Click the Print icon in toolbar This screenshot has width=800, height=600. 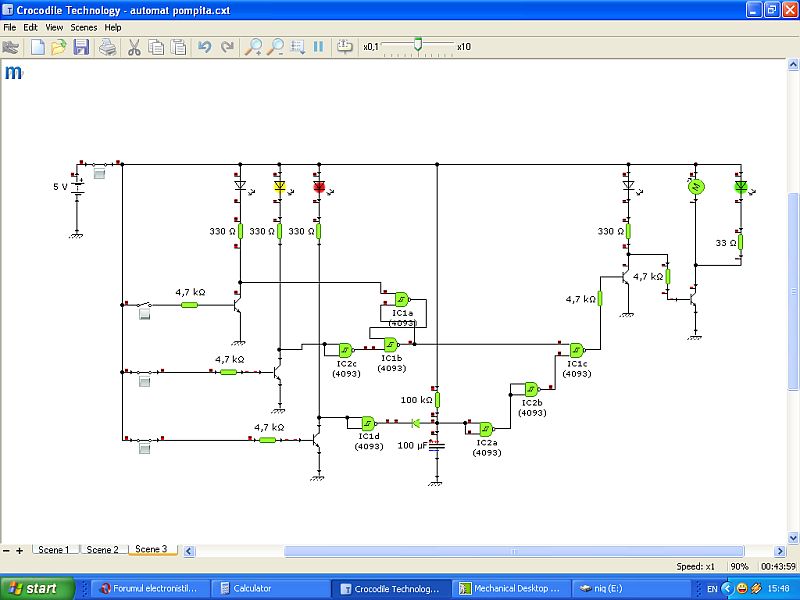[108, 47]
